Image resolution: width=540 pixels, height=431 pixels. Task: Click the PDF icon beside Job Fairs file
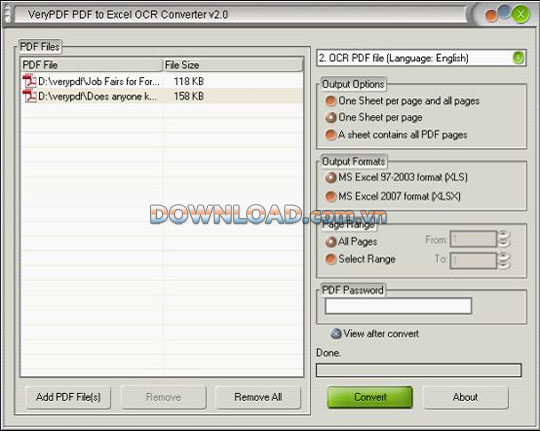click(29, 81)
